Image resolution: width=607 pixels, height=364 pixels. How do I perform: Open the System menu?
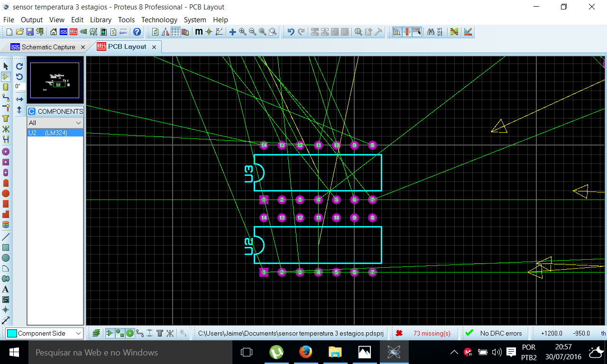[195, 20]
